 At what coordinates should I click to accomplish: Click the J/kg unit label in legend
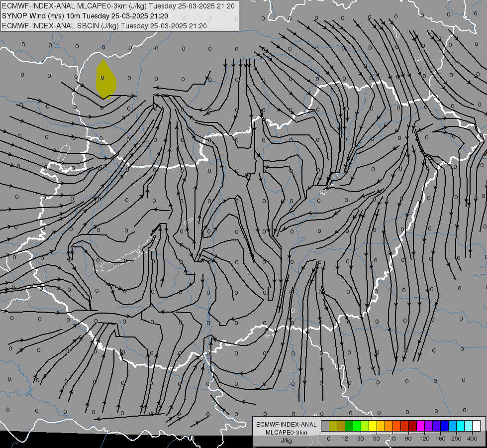(x=287, y=441)
